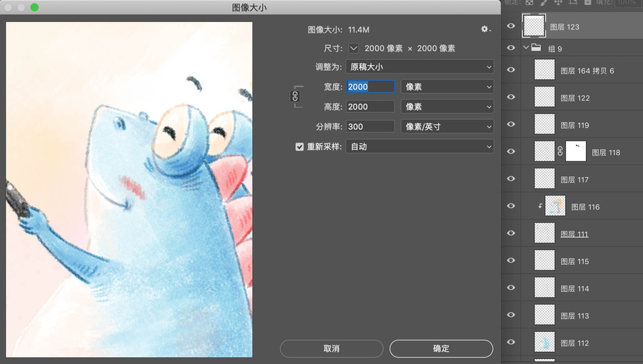
Task: Toggle the eye icon of 图层 122
Action: [x=511, y=97]
